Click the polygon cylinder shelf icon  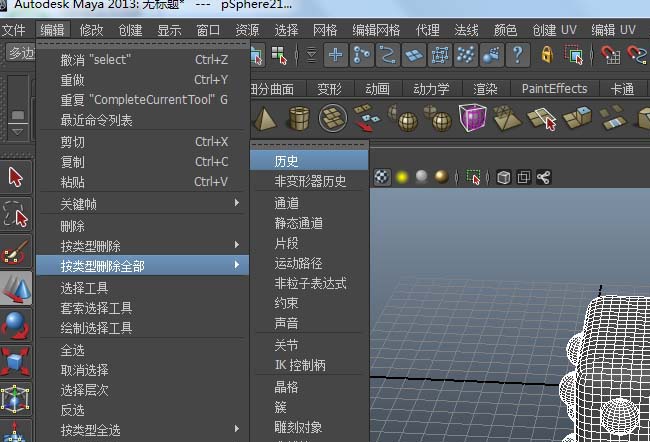point(298,120)
